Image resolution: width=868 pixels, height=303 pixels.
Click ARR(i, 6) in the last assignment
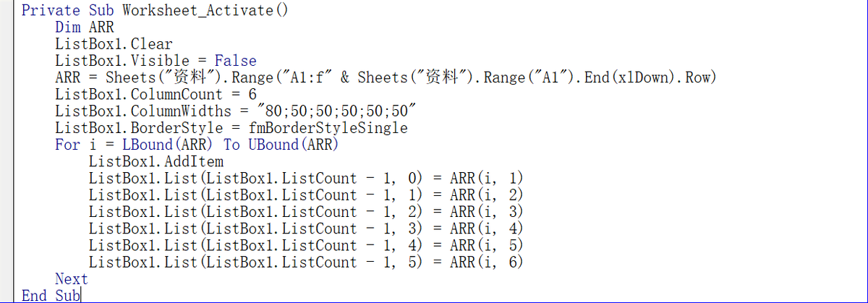pyautogui.click(x=485, y=263)
